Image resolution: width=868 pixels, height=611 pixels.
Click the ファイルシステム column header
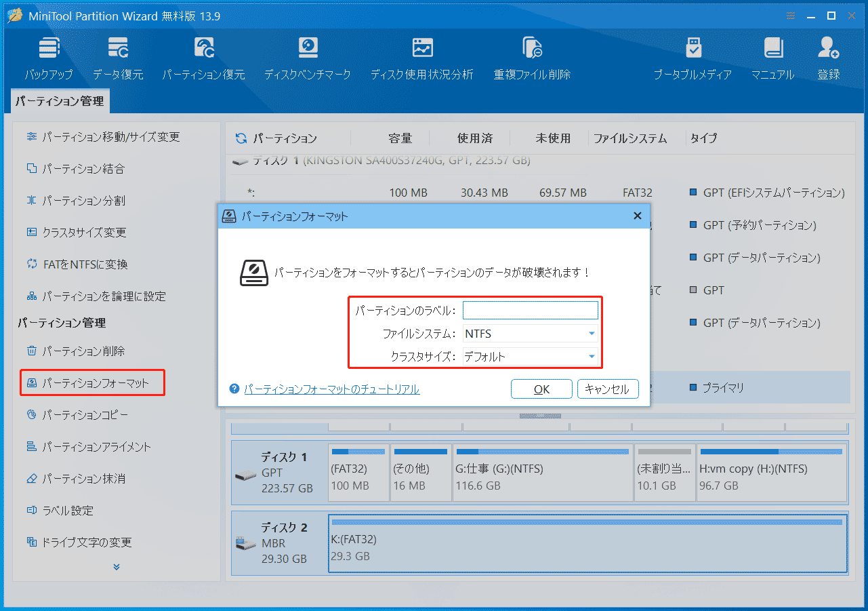click(630, 138)
